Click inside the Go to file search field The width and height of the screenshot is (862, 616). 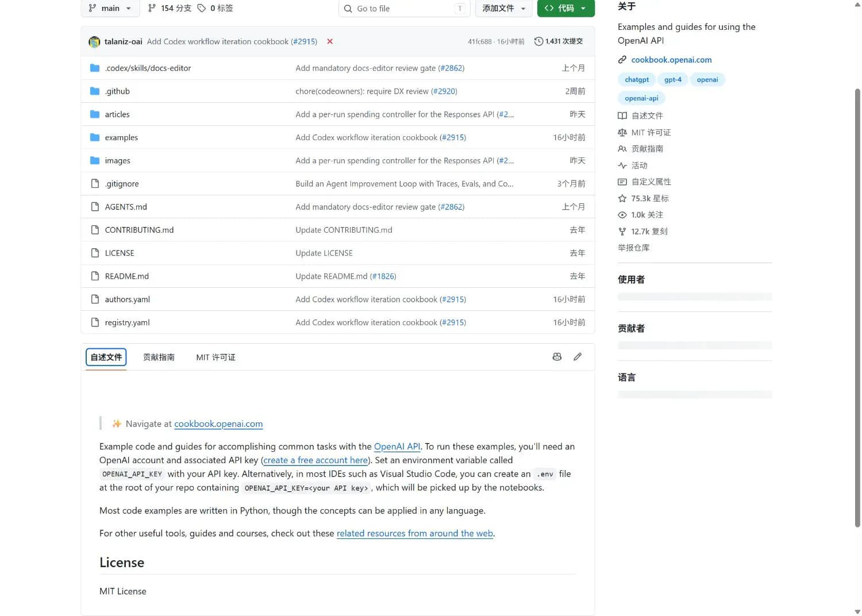[x=405, y=8]
